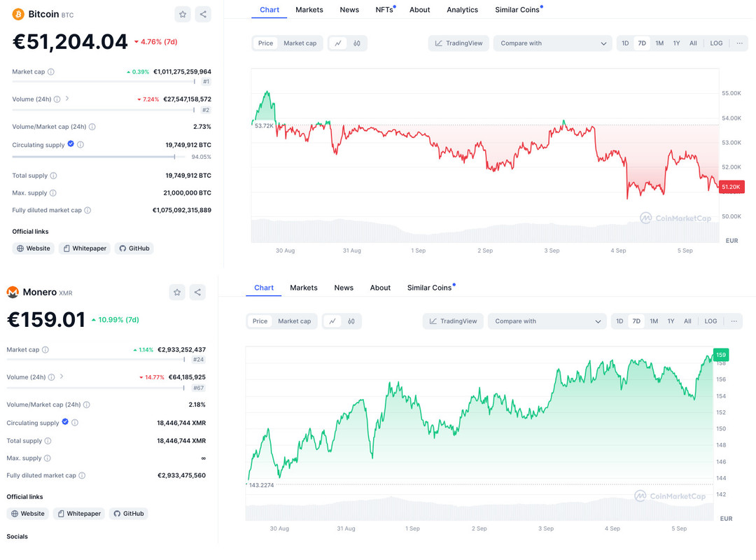Image resolution: width=756 pixels, height=560 pixels.
Task: Click the 159 price tag on Monero chart
Action: (721, 354)
